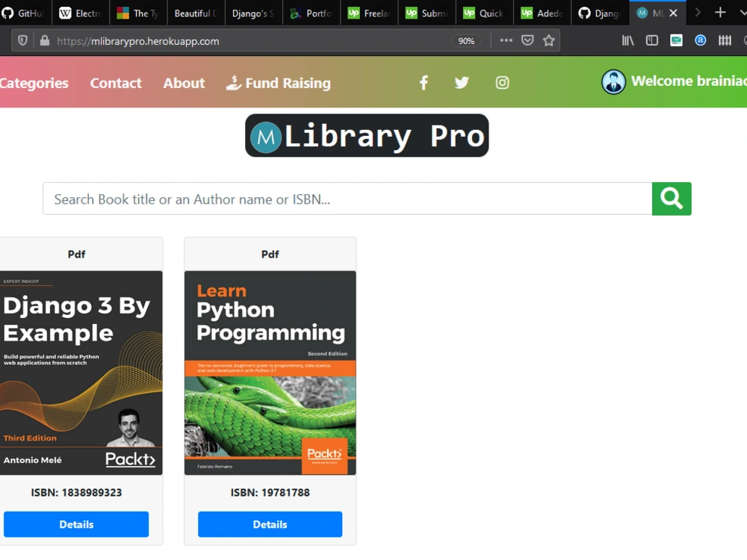Open the Contact navigation link

pos(116,83)
